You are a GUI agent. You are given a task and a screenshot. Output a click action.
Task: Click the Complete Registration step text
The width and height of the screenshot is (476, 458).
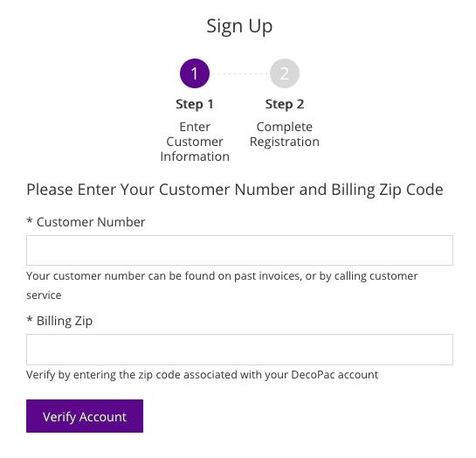285,135
